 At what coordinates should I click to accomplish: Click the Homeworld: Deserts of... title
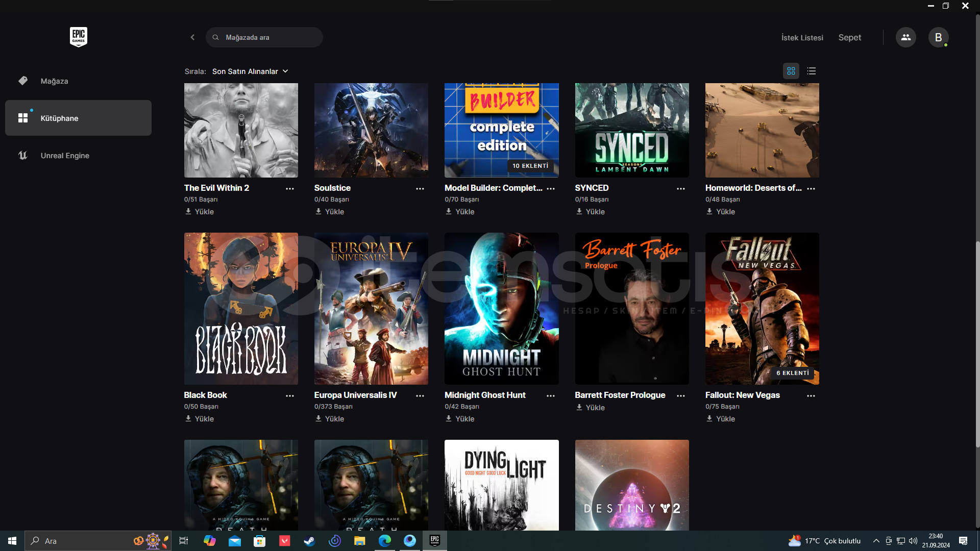pyautogui.click(x=753, y=188)
